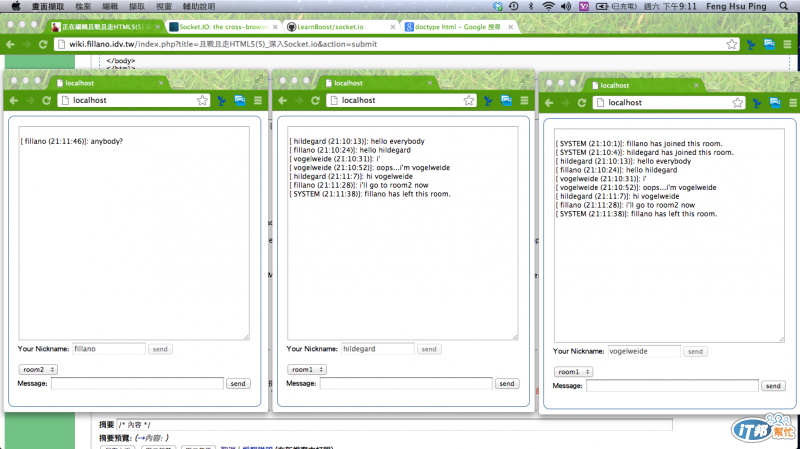Screen dimensions: 800x449
Task: Open Chrome menu in fillano window
Action: tap(258, 101)
